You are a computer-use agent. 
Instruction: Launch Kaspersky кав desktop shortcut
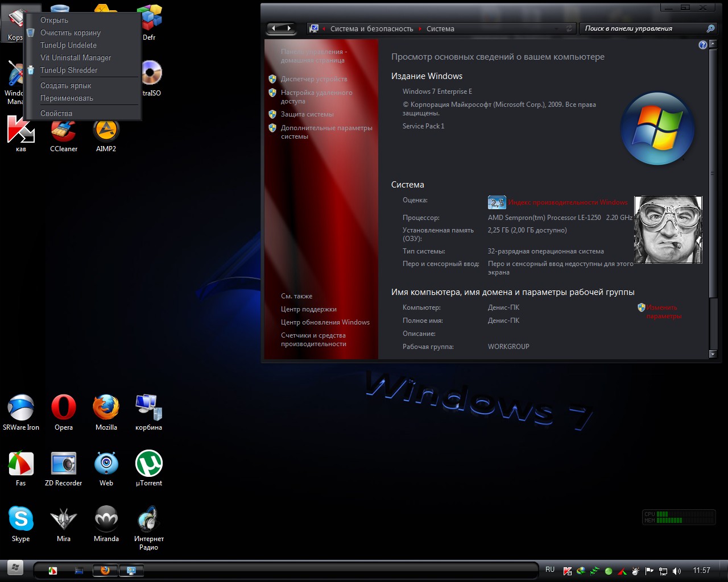coord(21,134)
